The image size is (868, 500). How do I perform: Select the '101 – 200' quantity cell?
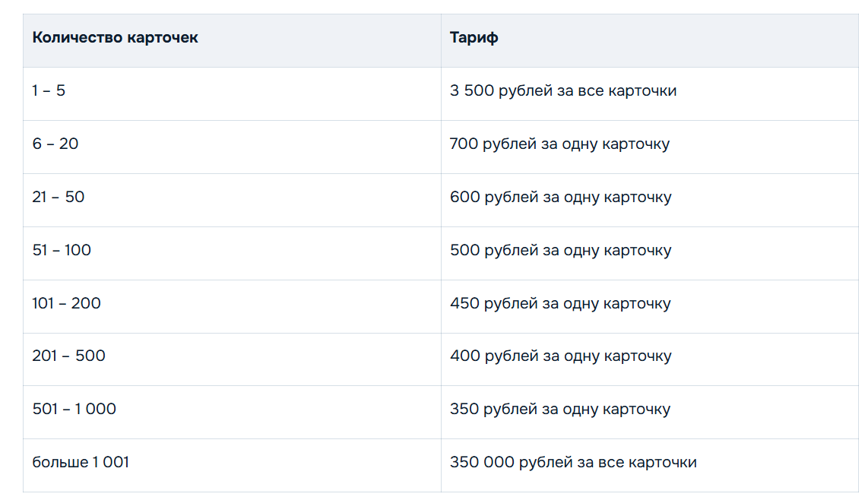coord(66,303)
